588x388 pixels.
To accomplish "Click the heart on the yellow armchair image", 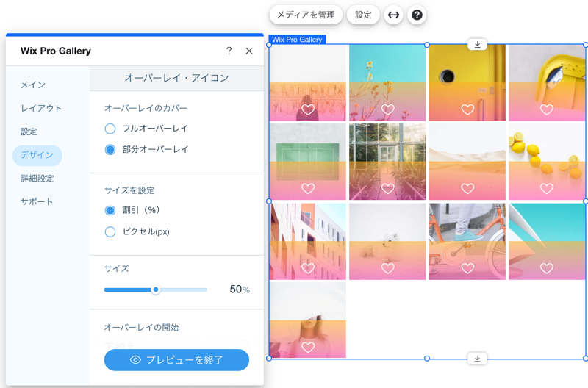I will point(547,109).
